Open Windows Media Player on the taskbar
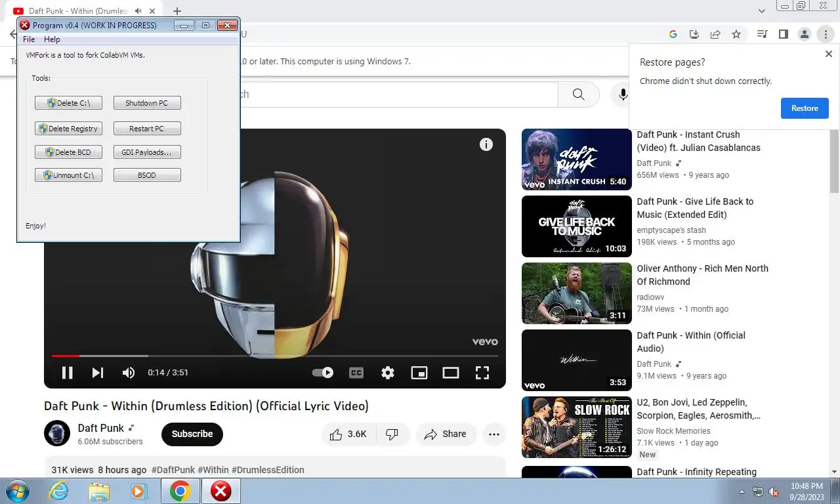The image size is (840, 504). (x=138, y=491)
